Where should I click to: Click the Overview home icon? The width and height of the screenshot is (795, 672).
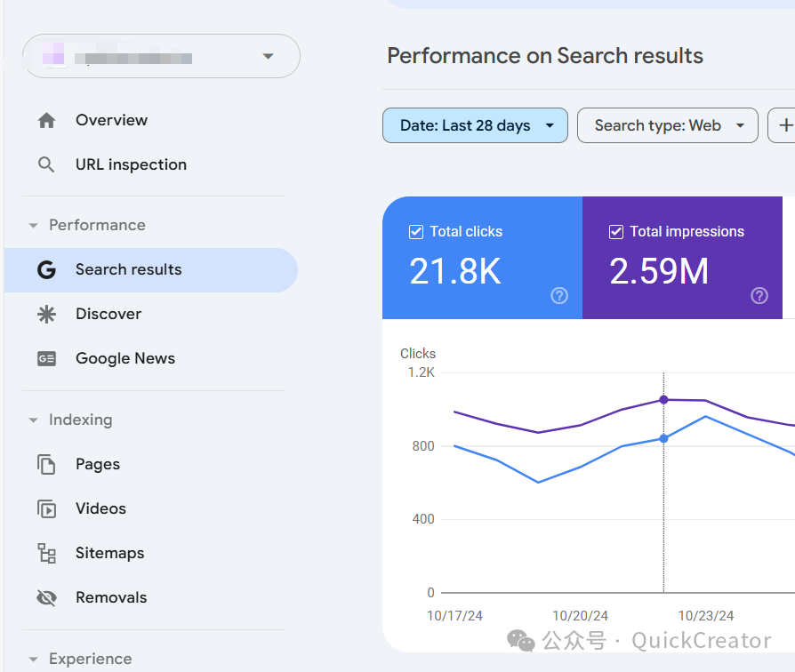click(x=47, y=121)
